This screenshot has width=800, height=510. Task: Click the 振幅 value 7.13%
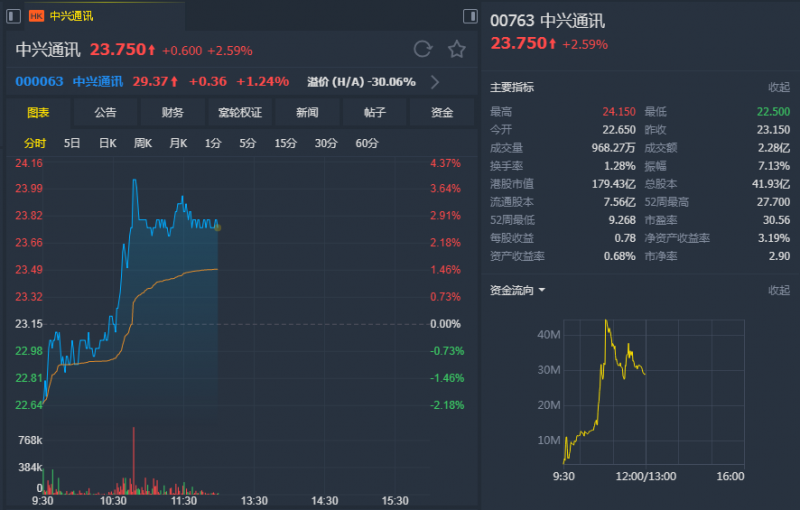click(774, 166)
